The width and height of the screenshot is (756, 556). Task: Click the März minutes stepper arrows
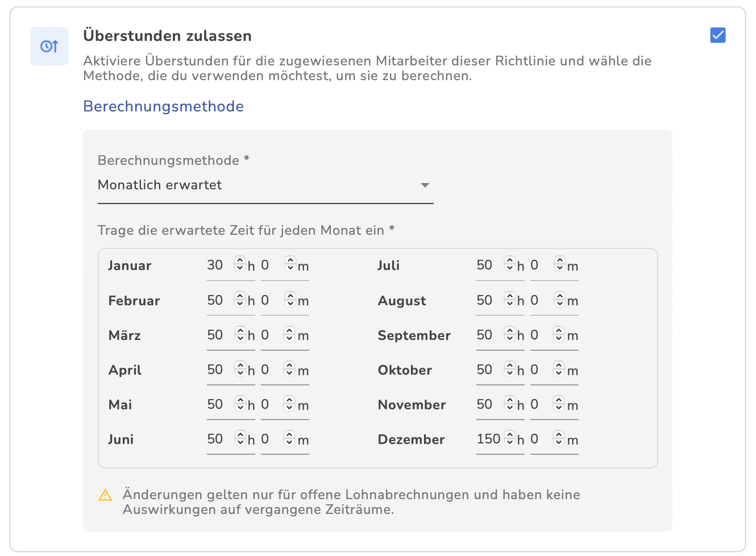pyautogui.click(x=290, y=334)
